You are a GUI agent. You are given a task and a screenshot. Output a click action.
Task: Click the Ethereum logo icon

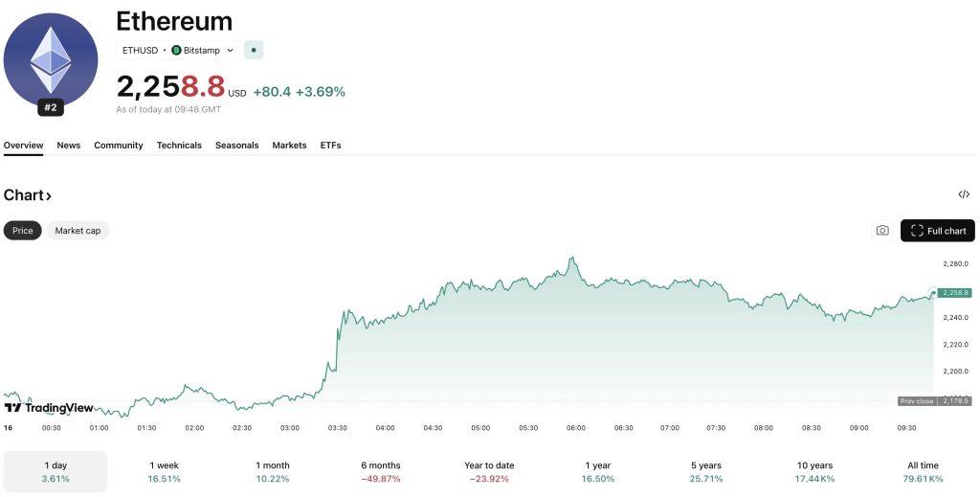coord(51,58)
